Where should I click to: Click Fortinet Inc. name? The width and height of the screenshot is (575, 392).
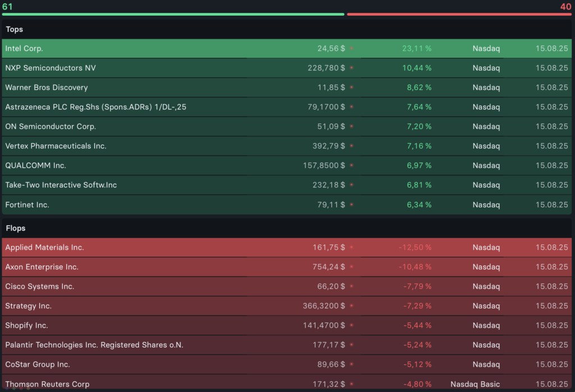(27, 204)
